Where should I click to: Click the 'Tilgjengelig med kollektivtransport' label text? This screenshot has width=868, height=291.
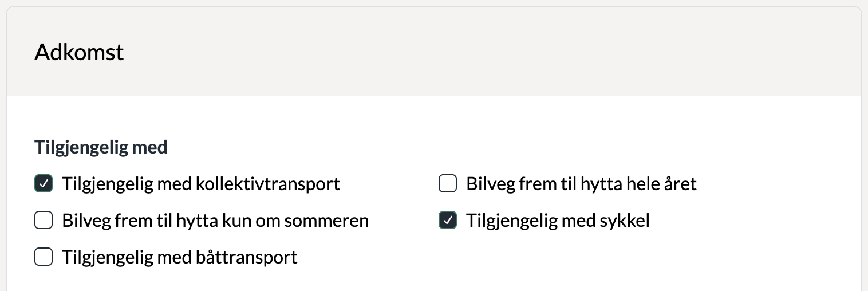coord(200,184)
